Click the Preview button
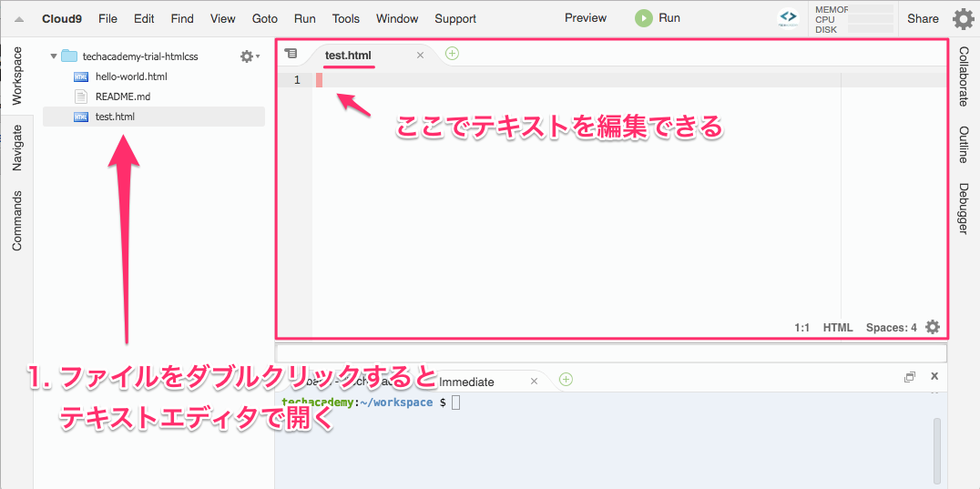The width and height of the screenshot is (980, 489). [x=586, y=18]
